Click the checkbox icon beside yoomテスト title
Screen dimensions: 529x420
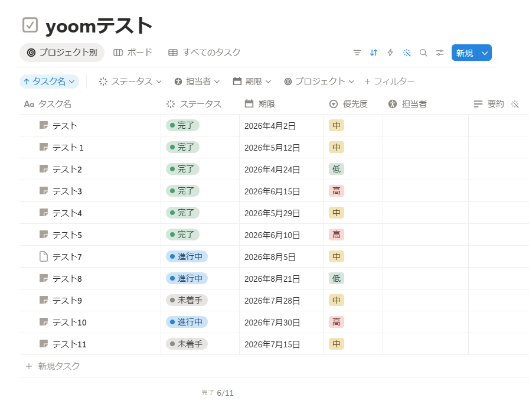(x=30, y=25)
